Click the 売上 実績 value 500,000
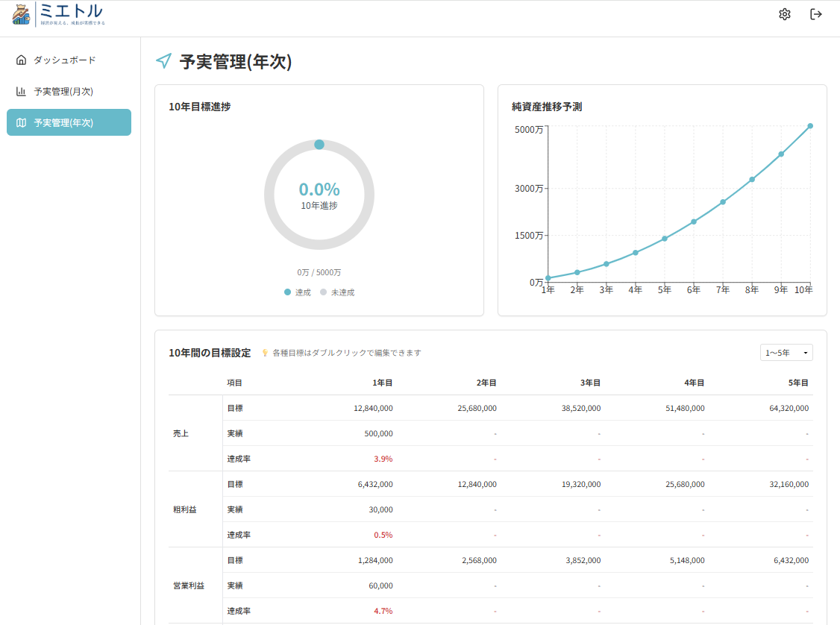Viewport: 840px width, 625px height. click(380, 433)
